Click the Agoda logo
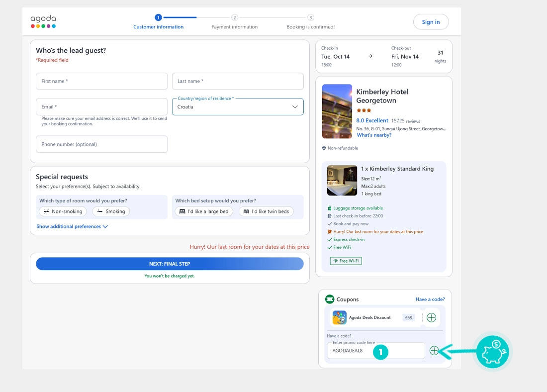 pyautogui.click(x=43, y=21)
